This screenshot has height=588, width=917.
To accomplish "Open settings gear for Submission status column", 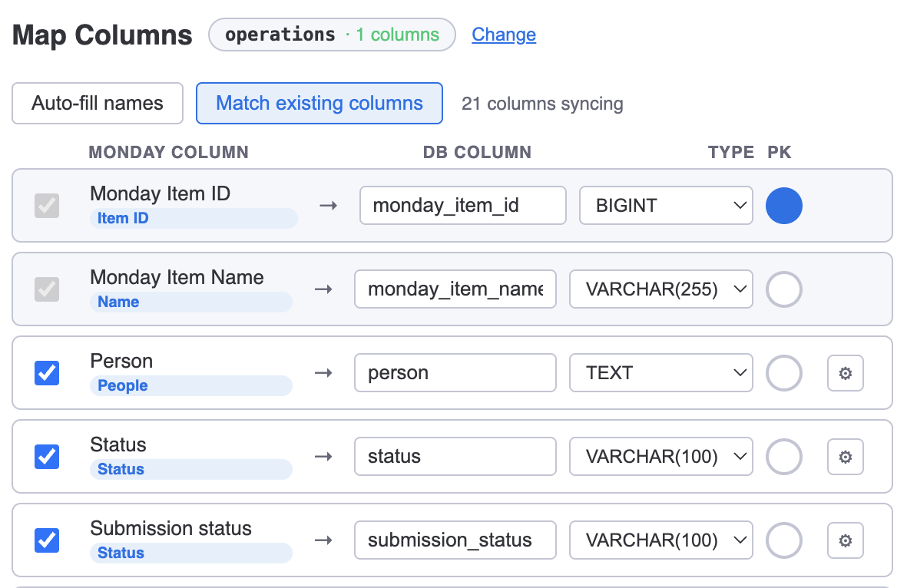I will 845,540.
